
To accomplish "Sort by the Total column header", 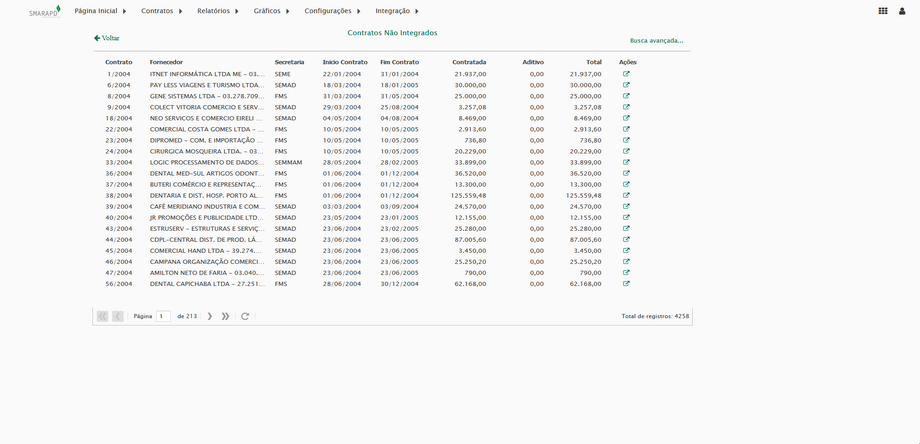I will 594,62.
